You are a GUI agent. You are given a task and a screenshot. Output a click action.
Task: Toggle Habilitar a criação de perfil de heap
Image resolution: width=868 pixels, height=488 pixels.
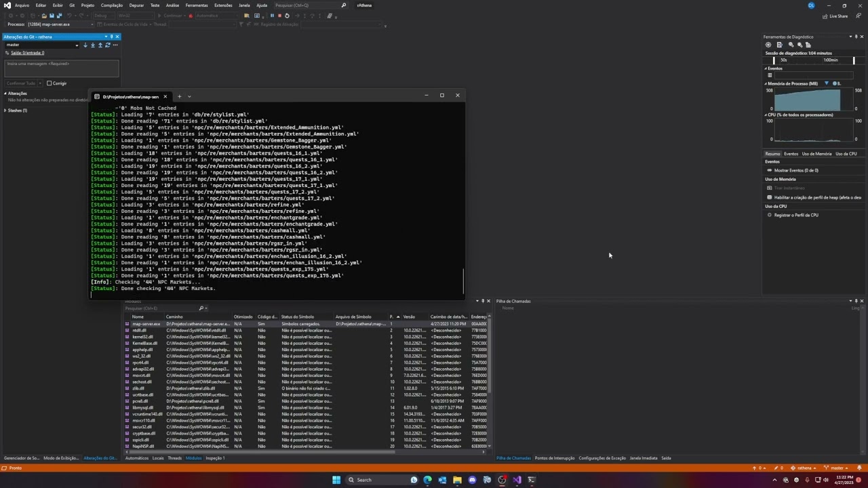pyautogui.click(x=770, y=197)
